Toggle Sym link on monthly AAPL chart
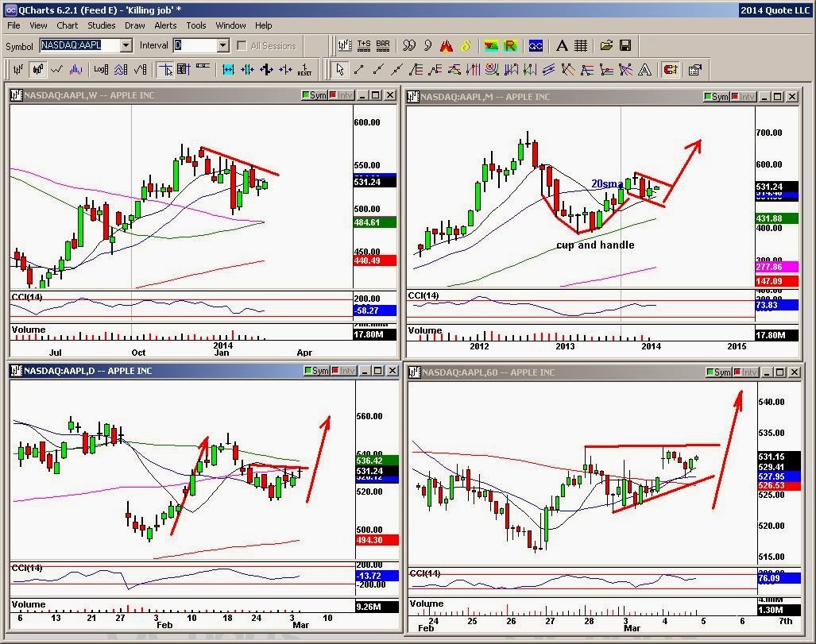The height and width of the screenshot is (644, 816). (x=716, y=97)
